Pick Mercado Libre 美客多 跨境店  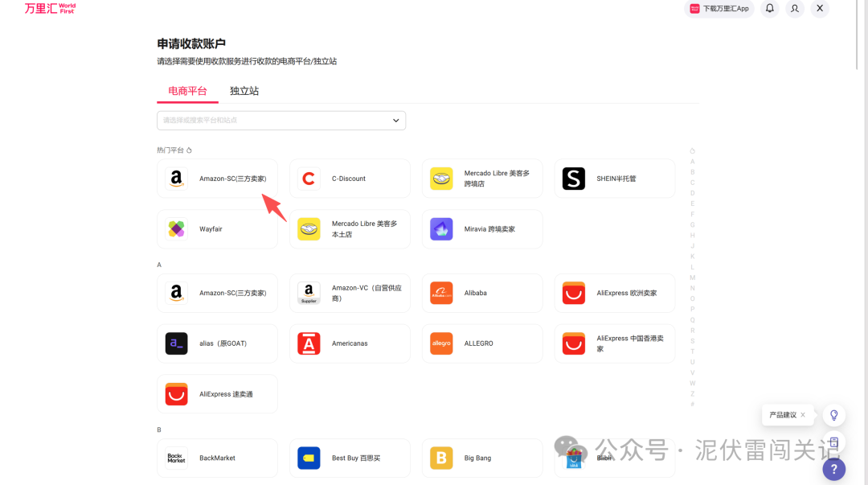click(482, 178)
